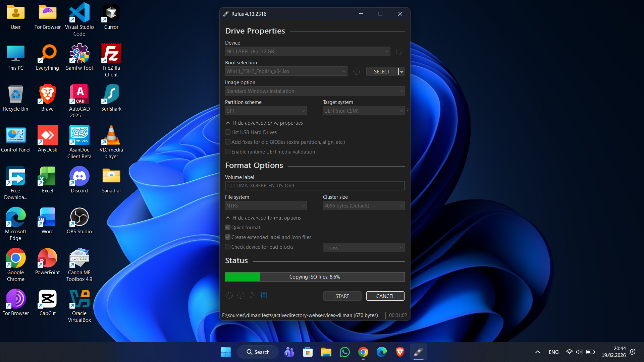
Task: Open the Cluster size dropdown
Action: (x=364, y=206)
